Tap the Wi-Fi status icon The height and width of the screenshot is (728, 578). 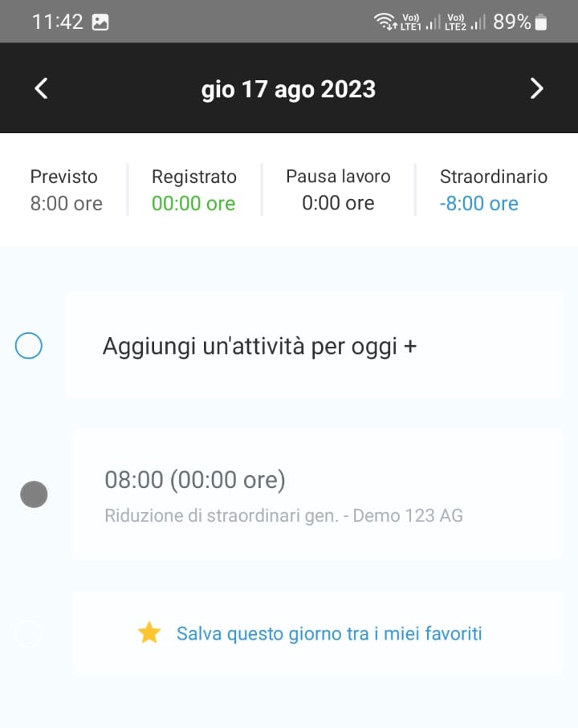coord(385,22)
